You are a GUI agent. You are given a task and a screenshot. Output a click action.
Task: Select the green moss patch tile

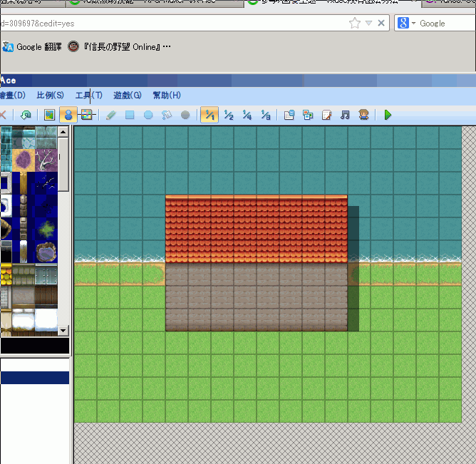(46, 229)
